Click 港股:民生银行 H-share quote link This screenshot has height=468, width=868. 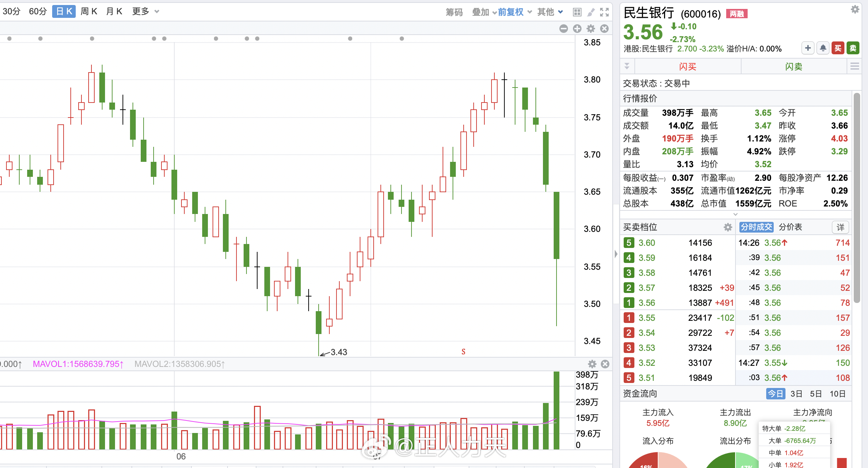pos(648,49)
